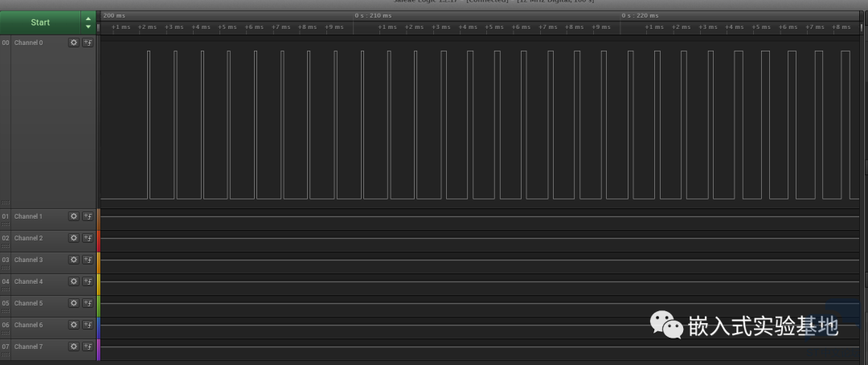Click the 0 s : 210 ms timeline marker
This screenshot has width=868, height=365.
(373, 15)
